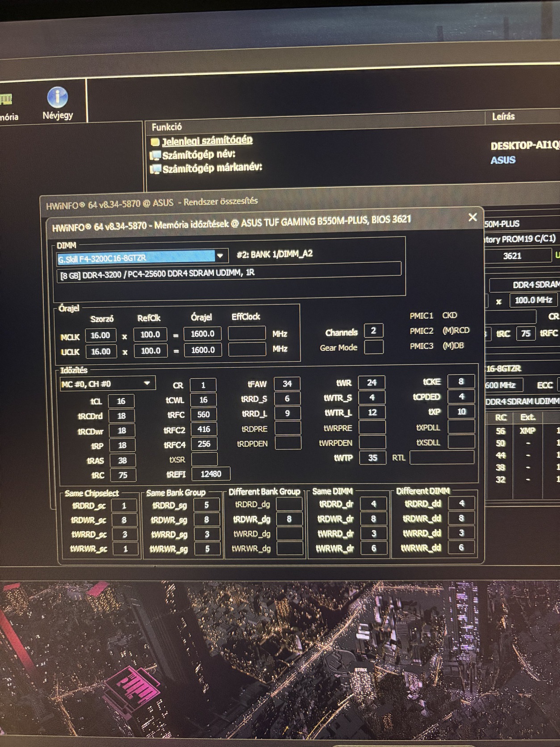This screenshot has height=747, width=560.
Task: Click the UCLK clock value 1600.0
Action: (x=203, y=350)
